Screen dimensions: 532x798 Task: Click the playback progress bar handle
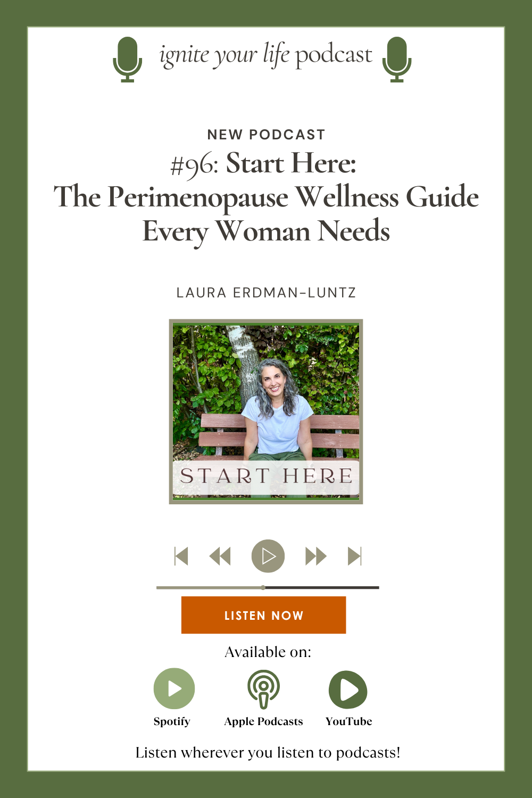tap(263, 587)
